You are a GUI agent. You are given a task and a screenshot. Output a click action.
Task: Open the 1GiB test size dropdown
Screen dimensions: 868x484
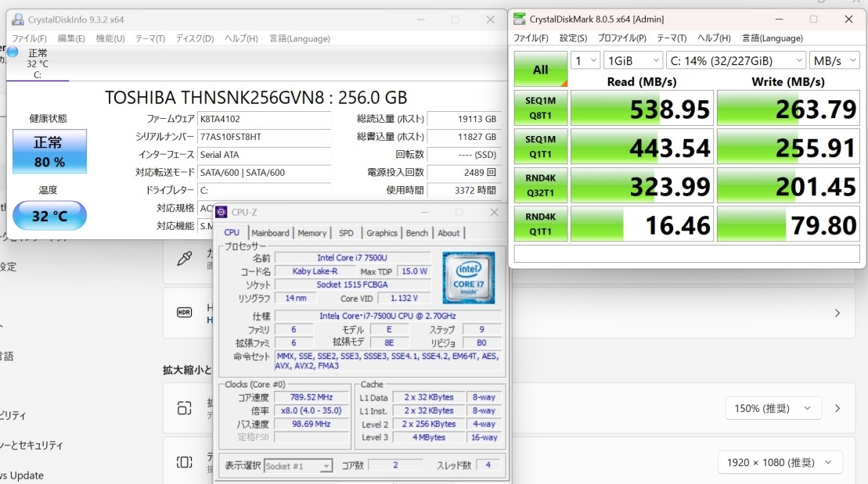(x=632, y=60)
